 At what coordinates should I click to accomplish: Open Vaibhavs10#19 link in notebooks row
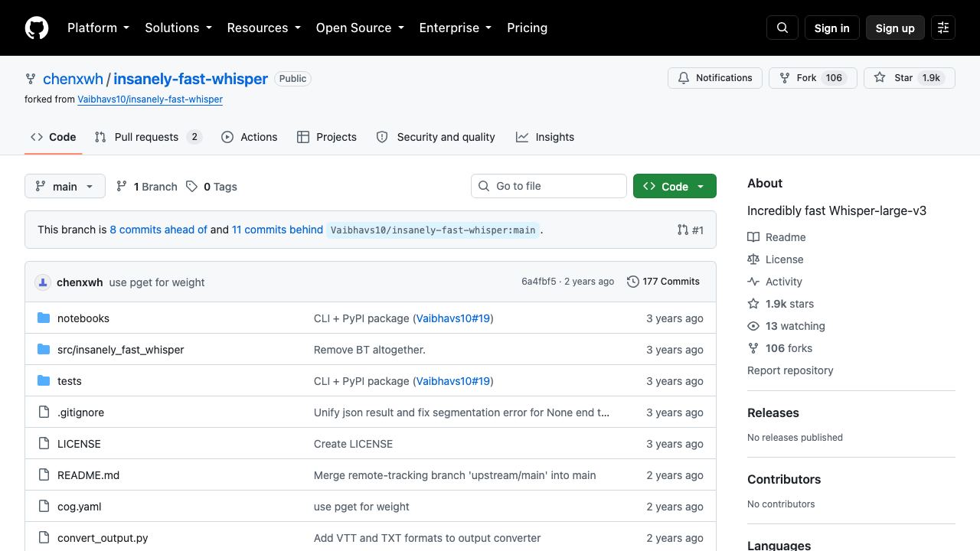(x=453, y=318)
